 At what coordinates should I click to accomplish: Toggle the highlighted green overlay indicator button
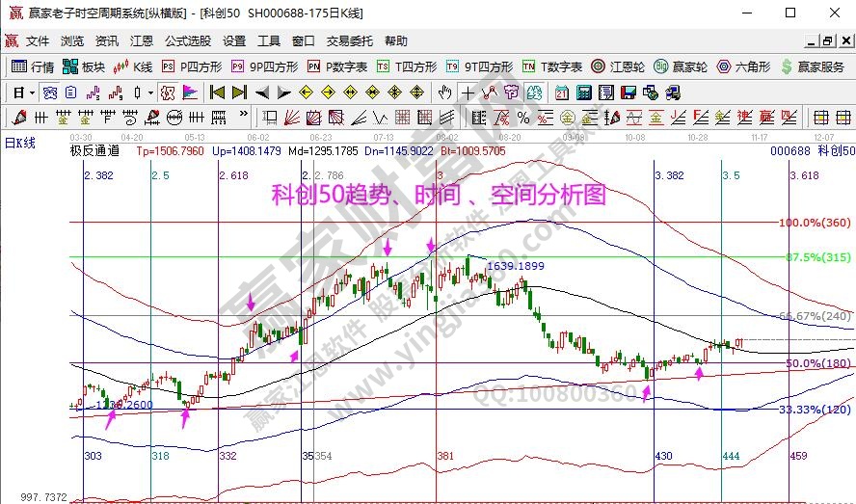[x=533, y=93]
